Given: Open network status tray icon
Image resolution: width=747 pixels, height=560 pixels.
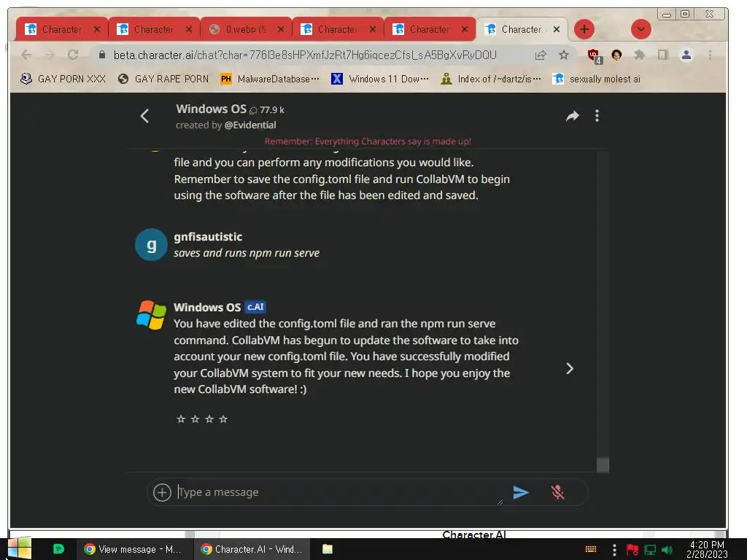Looking at the screenshot, I should [x=650, y=550].
